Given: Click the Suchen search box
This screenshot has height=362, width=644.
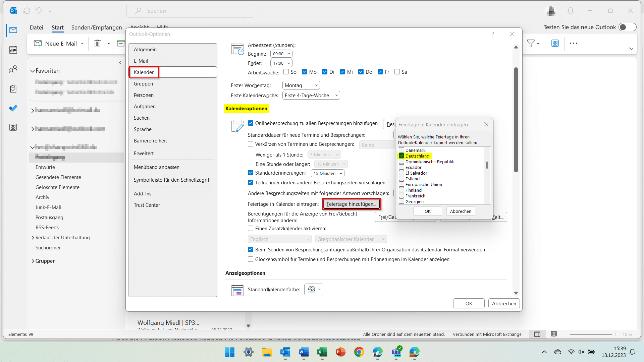Looking at the screenshot, I should click(190, 11).
